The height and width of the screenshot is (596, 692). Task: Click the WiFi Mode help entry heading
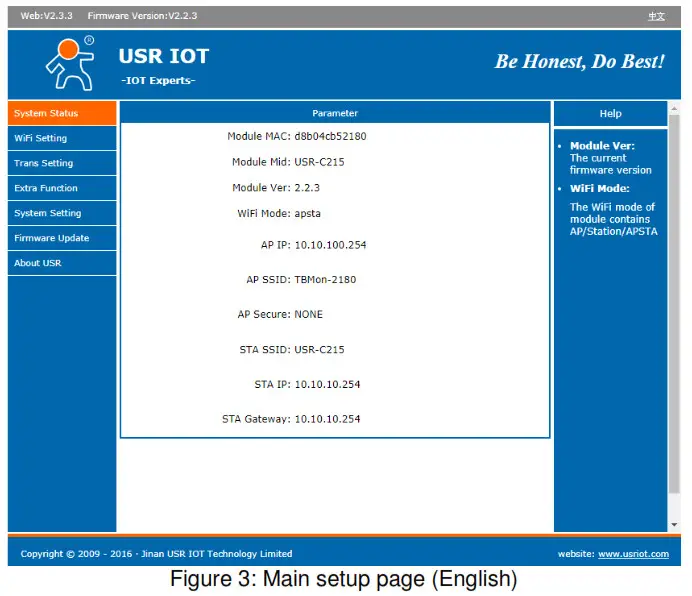(x=599, y=189)
